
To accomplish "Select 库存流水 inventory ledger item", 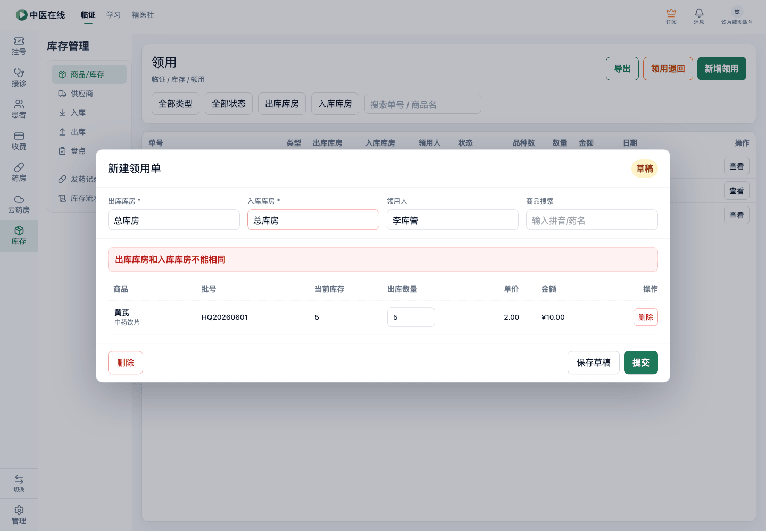I will point(77,198).
